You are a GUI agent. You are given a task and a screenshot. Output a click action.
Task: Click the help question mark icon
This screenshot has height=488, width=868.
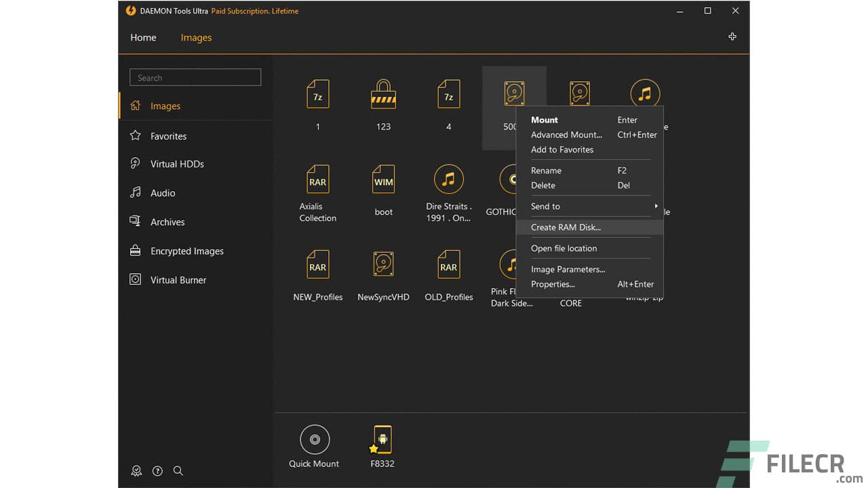pyautogui.click(x=157, y=470)
